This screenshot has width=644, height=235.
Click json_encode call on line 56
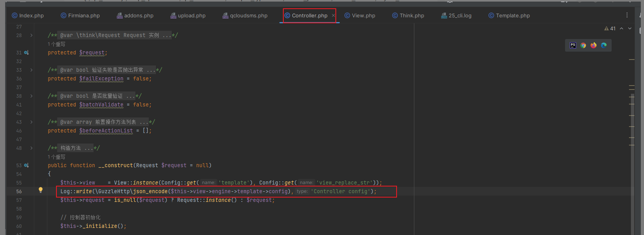point(150,192)
